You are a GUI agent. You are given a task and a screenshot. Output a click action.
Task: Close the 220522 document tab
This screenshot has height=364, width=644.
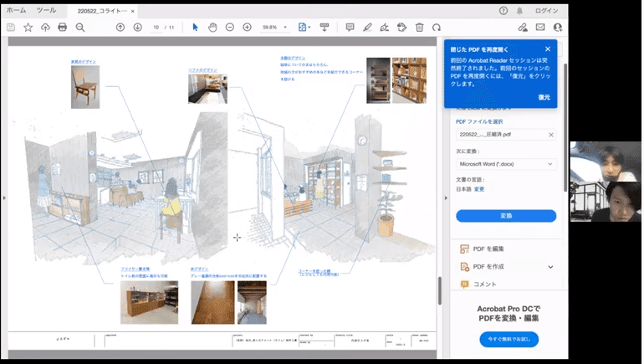pyautogui.click(x=133, y=11)
